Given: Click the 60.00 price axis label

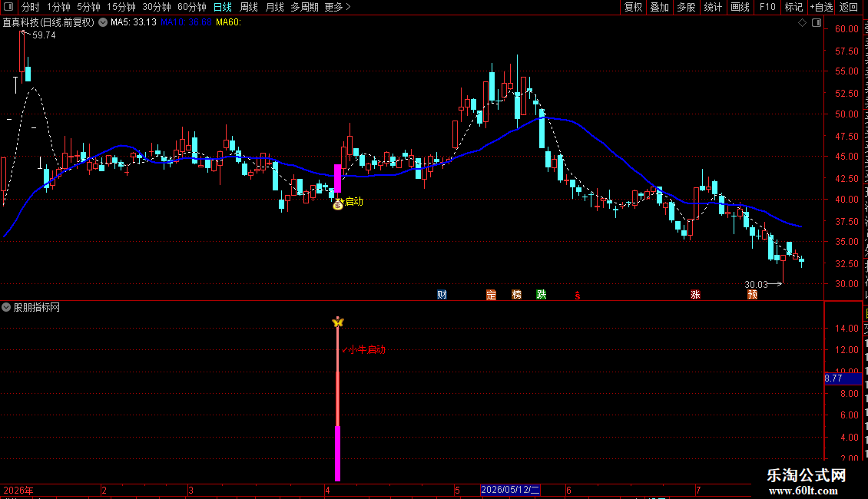Looking at the screenshot, I should (847, 28).
